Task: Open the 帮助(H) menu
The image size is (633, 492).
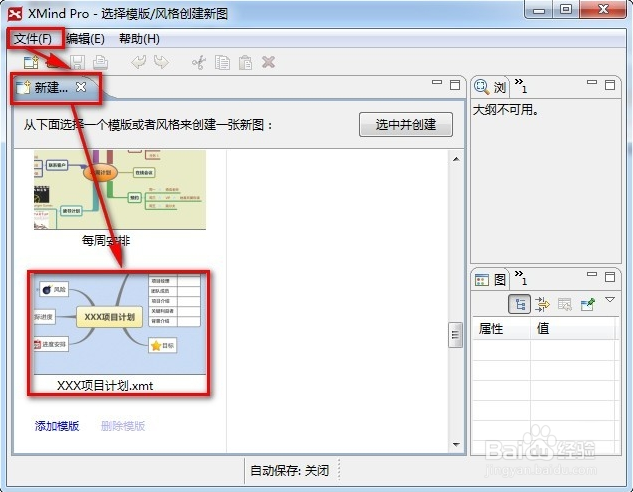Action: 139,39
